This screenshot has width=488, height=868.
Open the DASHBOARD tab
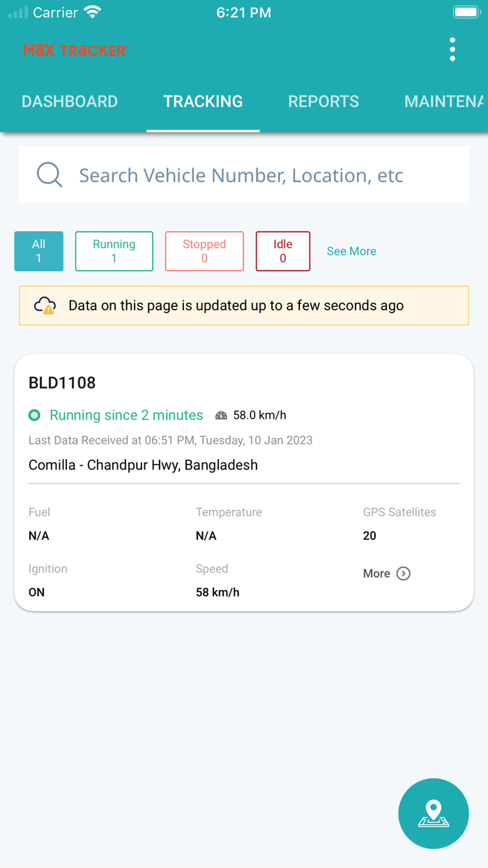coord(70,101)
